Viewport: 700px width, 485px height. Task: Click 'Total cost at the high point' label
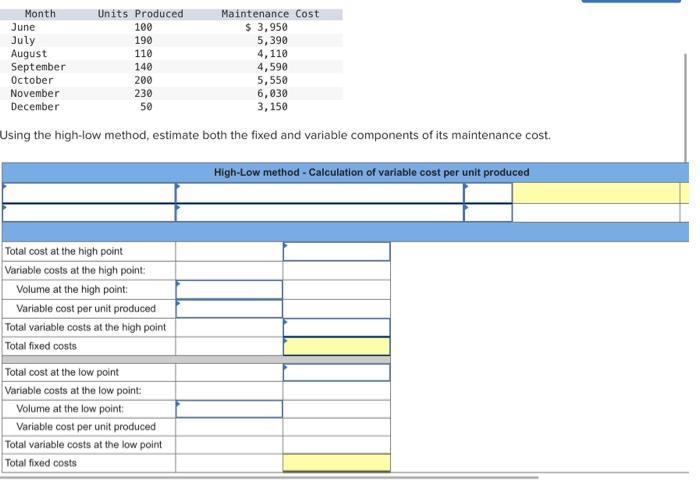(63, 251)
